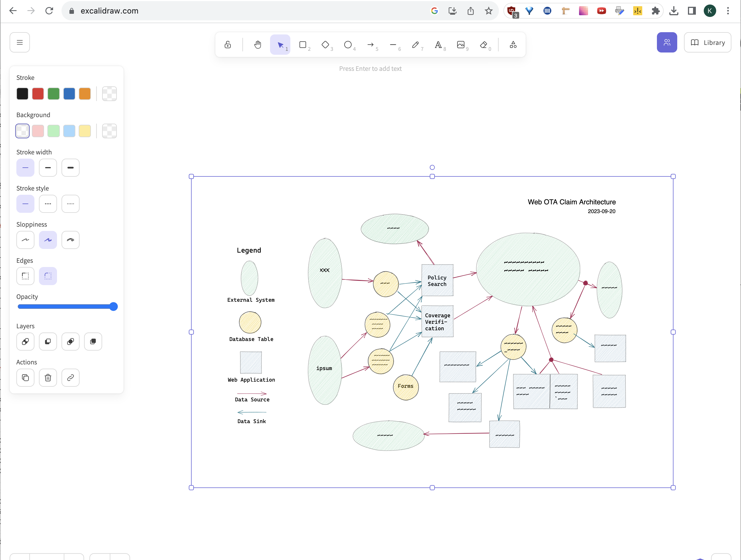Screen dimensions: 741x560
Task: Choose solid stroke style
Action: (25, 204)
